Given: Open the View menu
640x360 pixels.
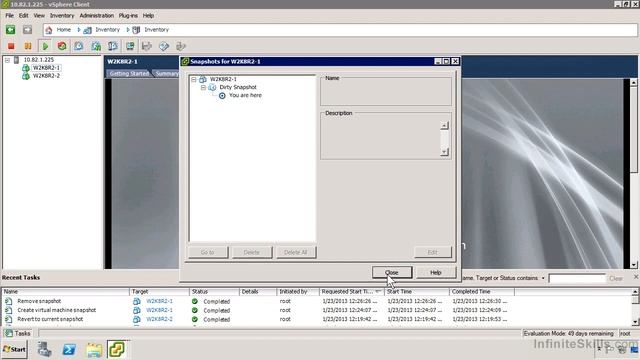Looking at the screenshot, I should pyautogui.click(x=39, y=16).
